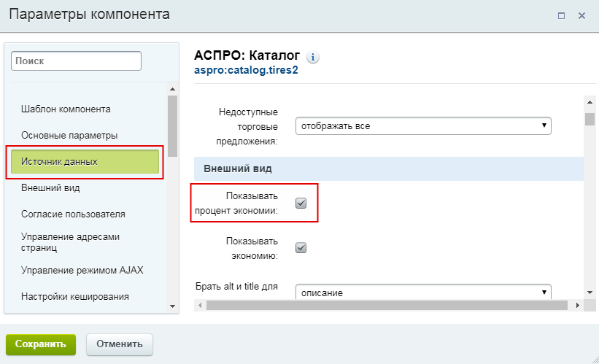This screenshot has width=599, height=364.
Task: Select Основные параметры section
Action: point(69,136)
